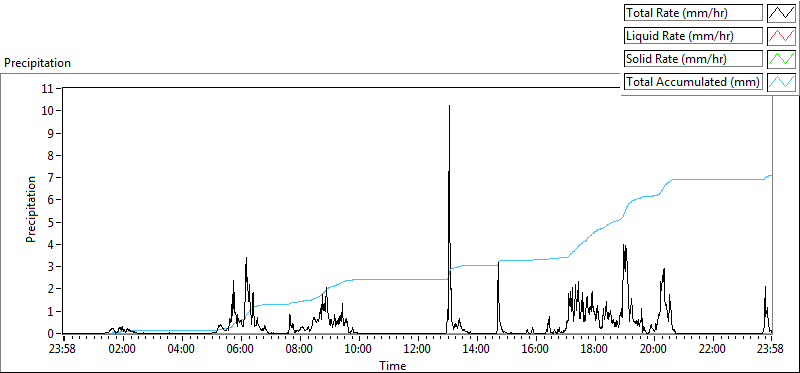This screenshot has width=800, height=373.
Task: Click the Total Accumulated blue line icon
Action: click(781, 81)
